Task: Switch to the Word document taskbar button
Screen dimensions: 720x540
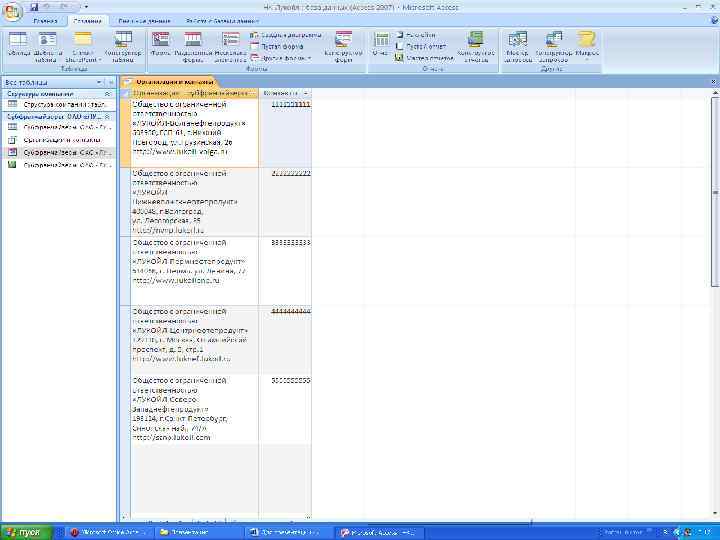Action: tap(288, 533)
